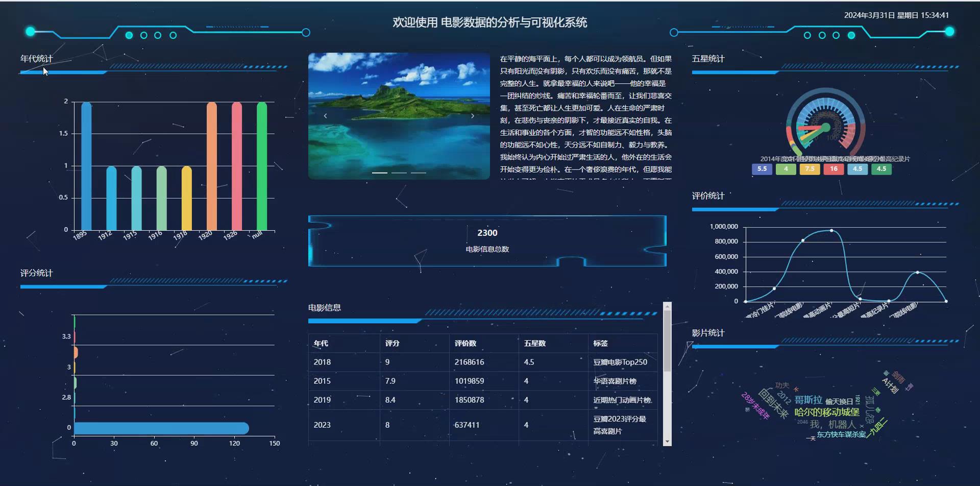Click the table scrollbar up arrow

pyautogui.click(x=667, y=306)
